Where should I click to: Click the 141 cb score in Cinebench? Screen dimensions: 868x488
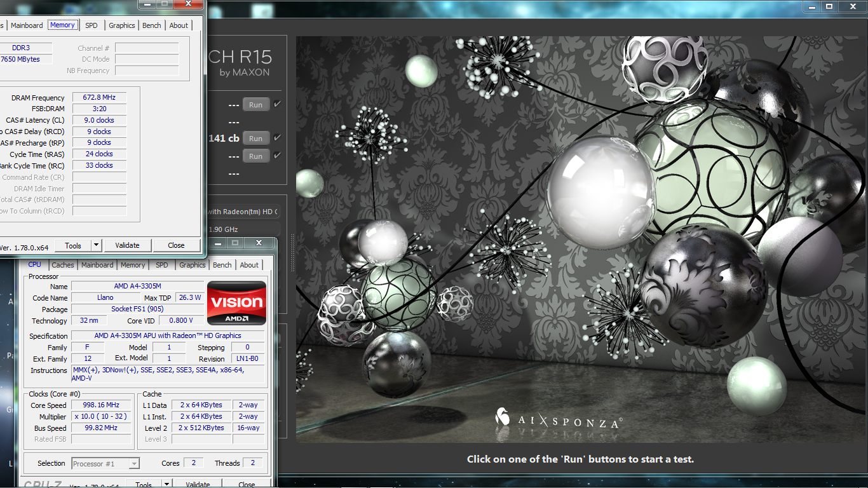[224, 138]
